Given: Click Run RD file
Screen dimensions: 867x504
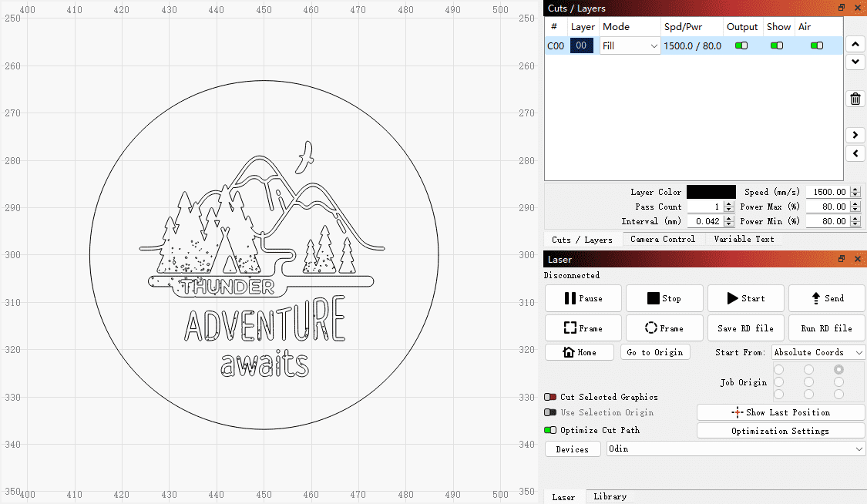Looking at the screenshot, I should pyautogui.click(x=827, y=328).
